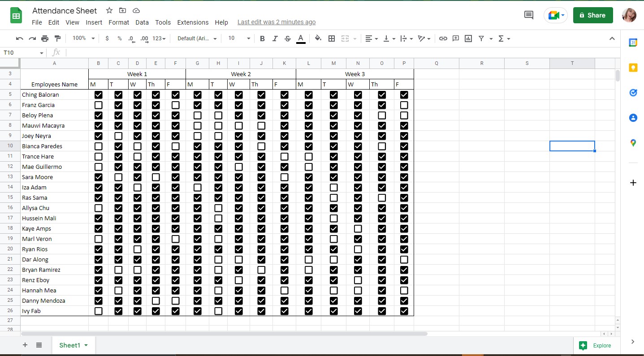The image size is (644, 356).
Task: Open the vertical align dropdown
Action: [390, 39]
